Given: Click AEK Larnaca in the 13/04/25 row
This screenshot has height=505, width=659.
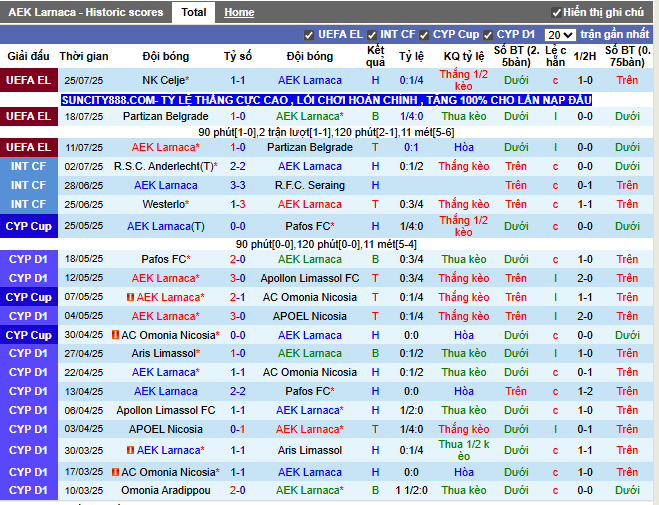Looking at the screenshot, I should (x=166, y=391).
